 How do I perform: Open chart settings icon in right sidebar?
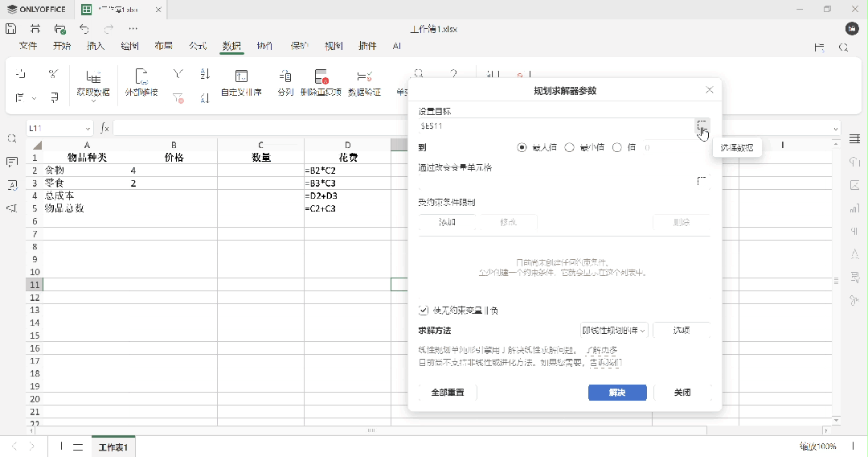pyautogui.click(x=854, y=208)
